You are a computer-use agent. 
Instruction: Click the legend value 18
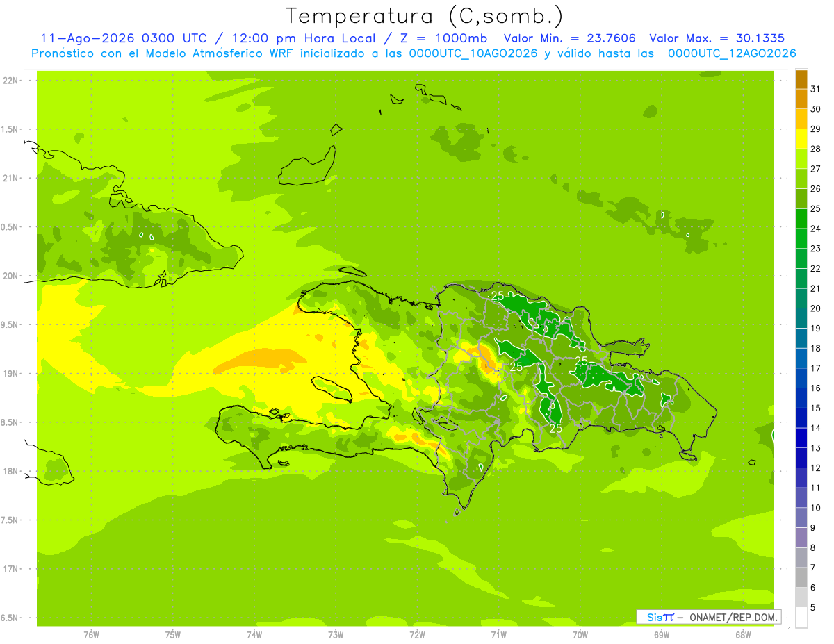[x=815, y=349]
